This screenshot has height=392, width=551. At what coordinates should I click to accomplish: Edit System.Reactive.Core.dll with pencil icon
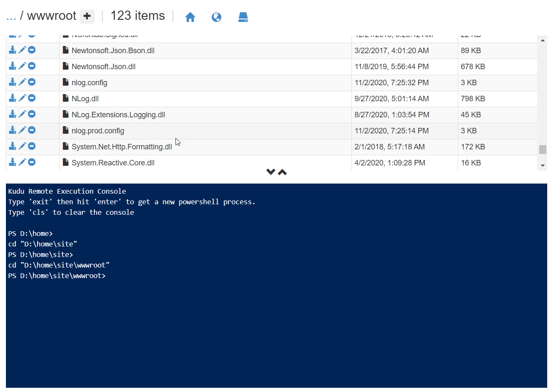(22, 162)
